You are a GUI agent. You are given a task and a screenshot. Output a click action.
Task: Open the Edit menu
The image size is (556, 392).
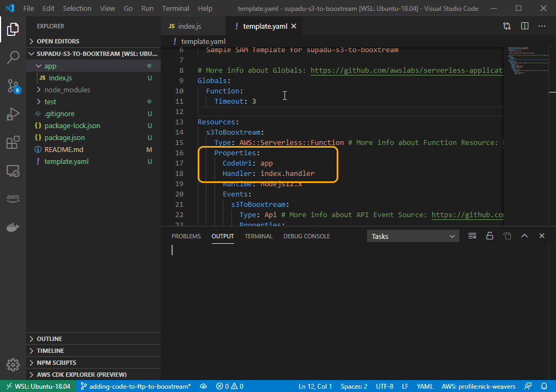click(48, 8)
